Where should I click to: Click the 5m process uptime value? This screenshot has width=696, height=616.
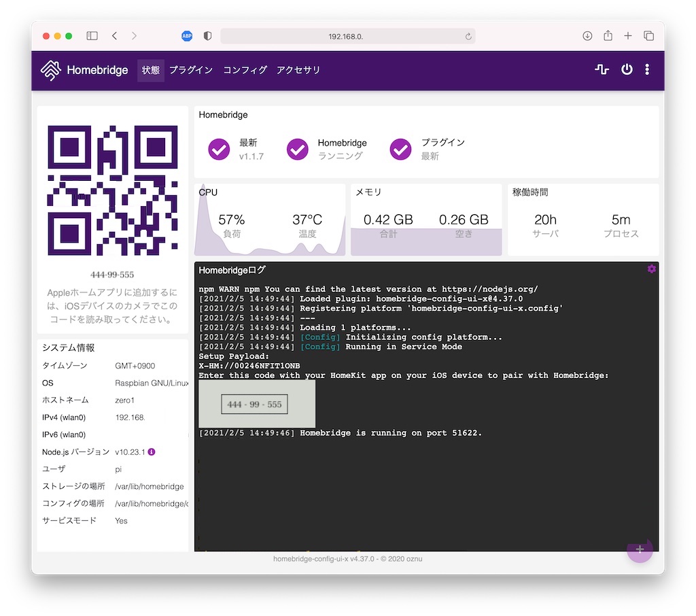tap(621, 220)
